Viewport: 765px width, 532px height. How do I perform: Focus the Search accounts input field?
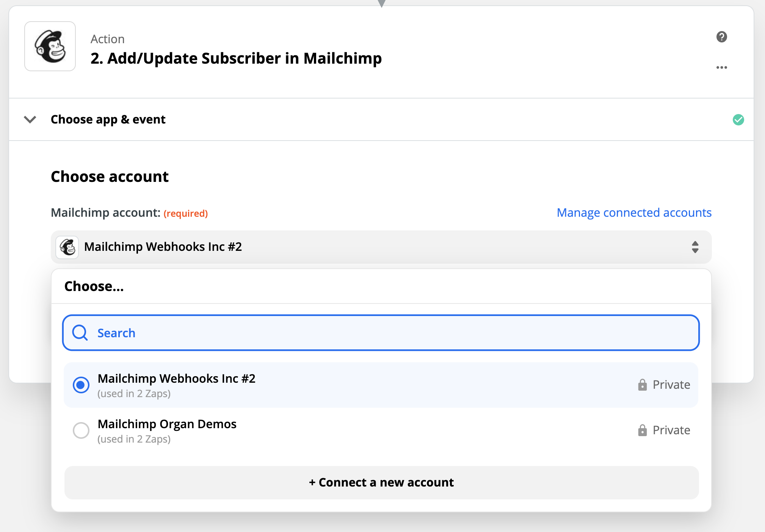381,333
